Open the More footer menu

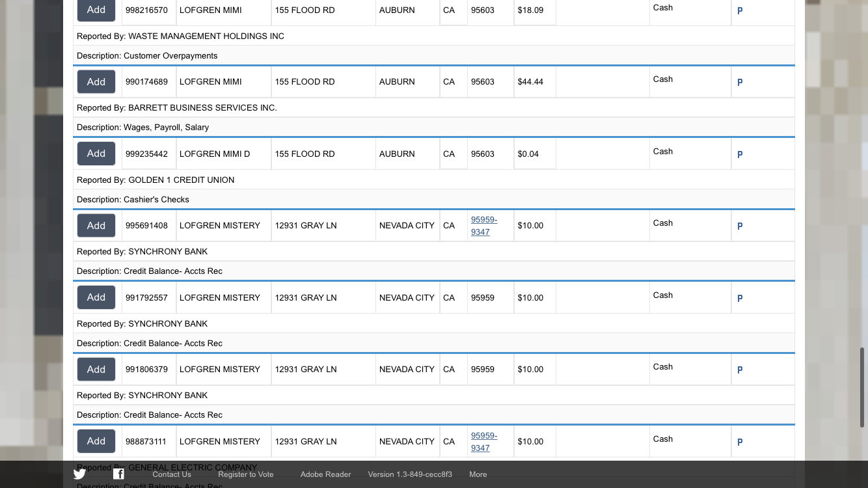(x=478, y=474)
